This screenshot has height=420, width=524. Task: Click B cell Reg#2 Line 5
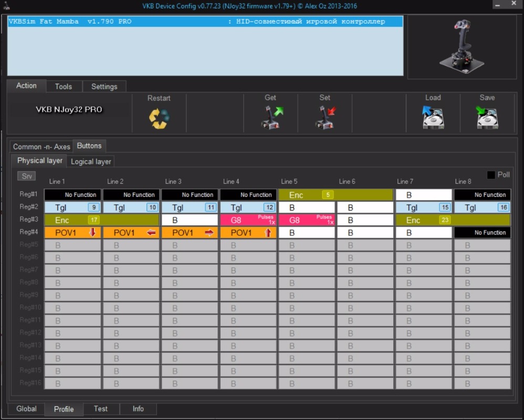307,207
